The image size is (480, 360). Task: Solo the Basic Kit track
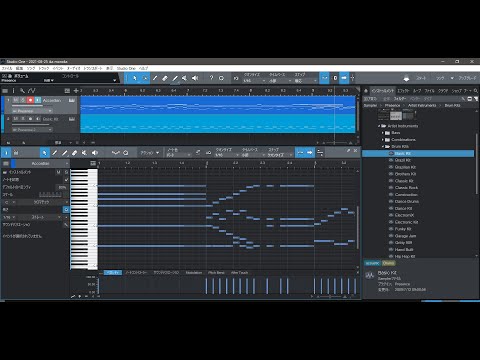click(23, 119)
